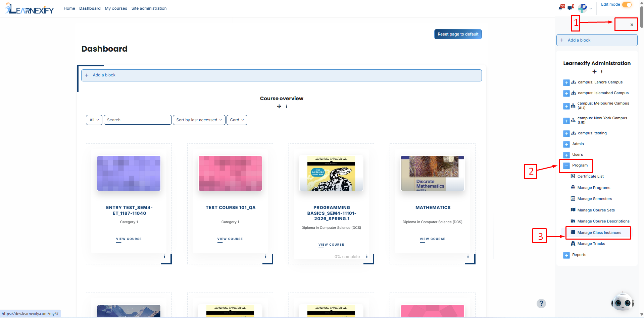Open the Manage Class Instances link
This screenshot has height=318, width=644.
point(599,233)
